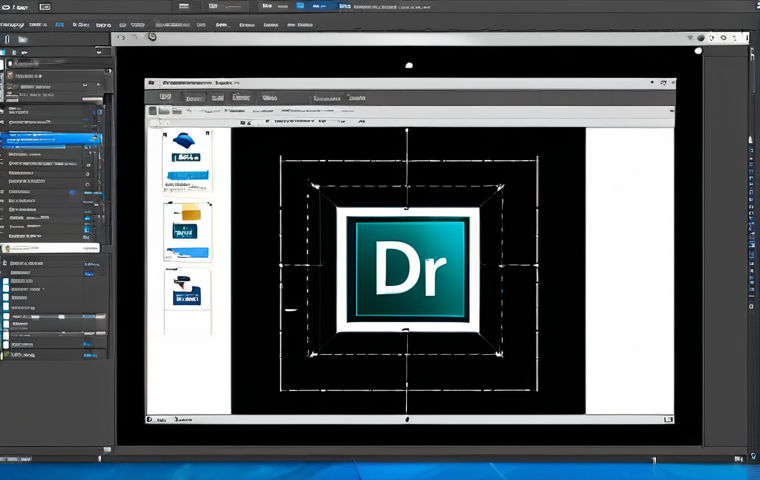Click the corner icon in inner window's status bar

point(668,419)
